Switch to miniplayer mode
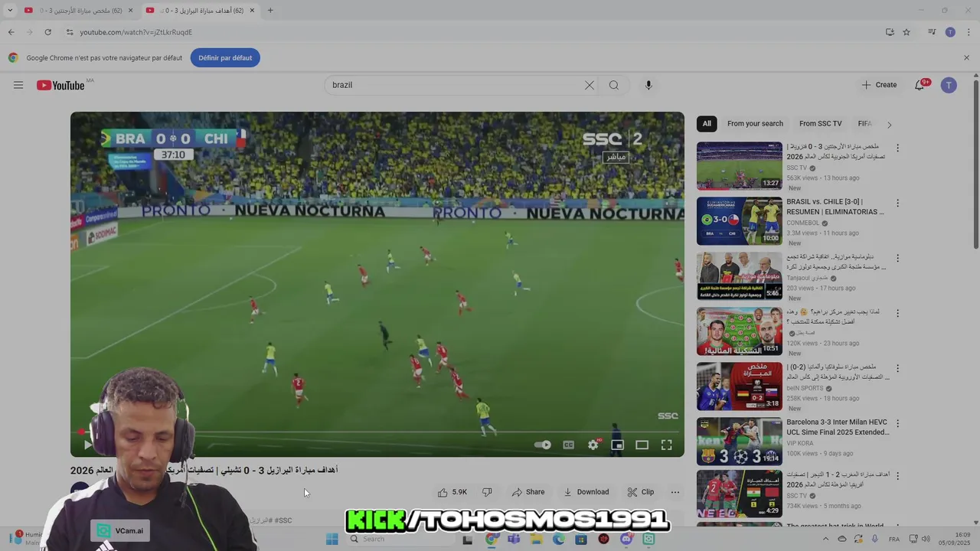Image resolution: width=980 pixels, height=551 pixels. (618, 445)
